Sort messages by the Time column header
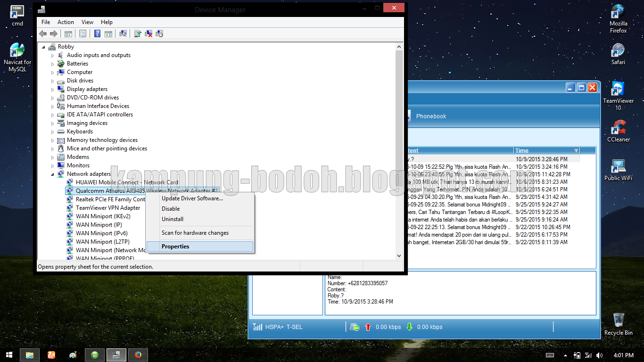The width and height of the screenshot is (644, 362). [x=547, y=151]
